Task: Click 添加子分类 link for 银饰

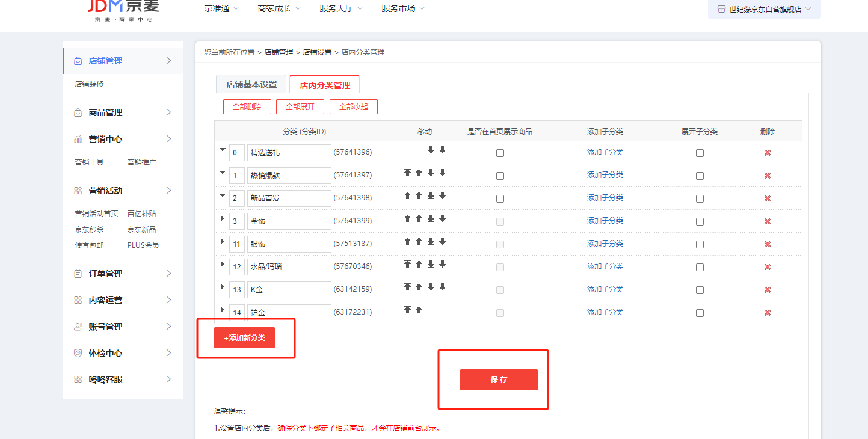Action: [x=605, y=244]
